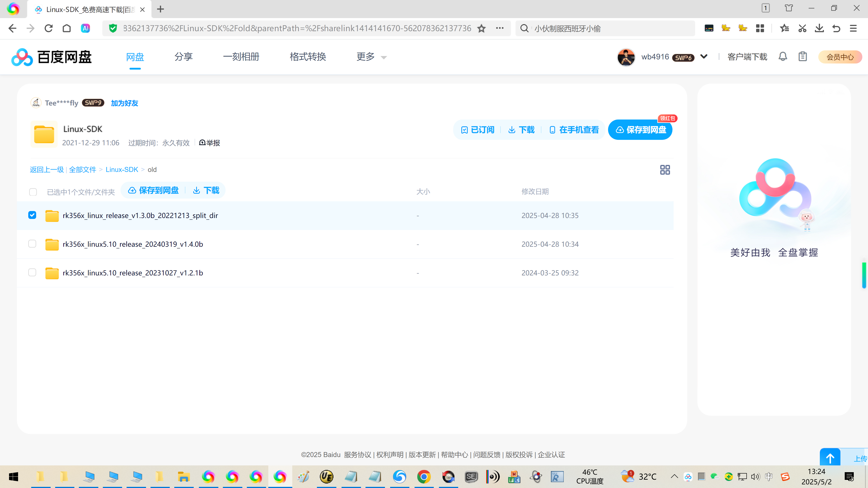Expand wb4916 account dropdown arrow
The width and height of the screenshot is (868, 488).
(x=704, y=56)
